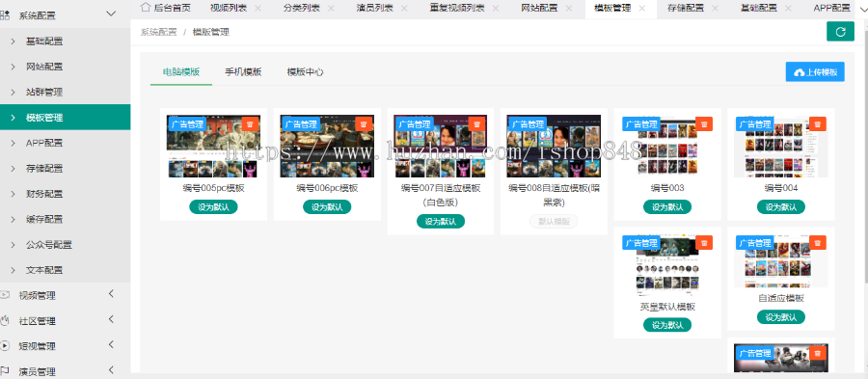Select the 电脑模板 sub-tab
The image size is (868, 379).
(x=181, y=72)
